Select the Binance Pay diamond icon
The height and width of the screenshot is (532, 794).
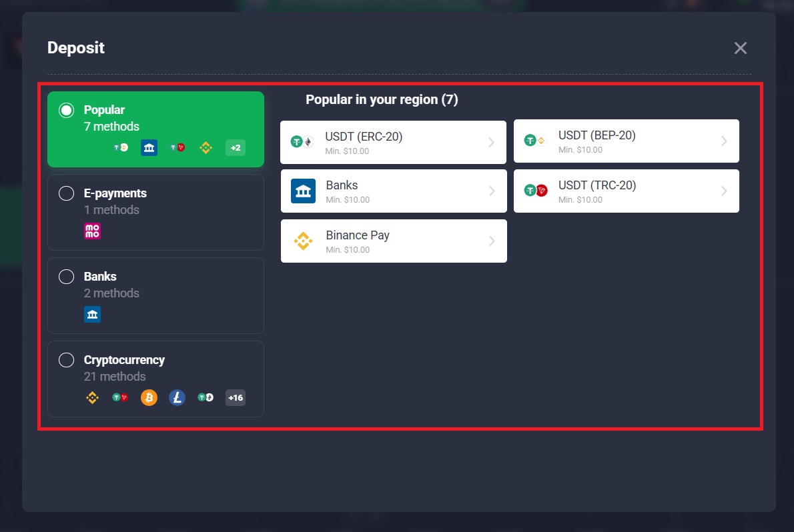coord(304,241)
